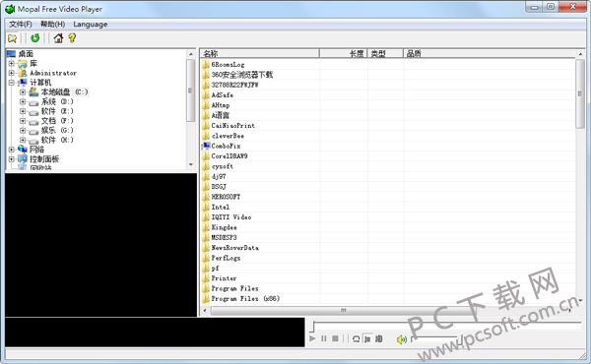
Task: Mute sound with the speaker icon
Action: tap(402, 339)
